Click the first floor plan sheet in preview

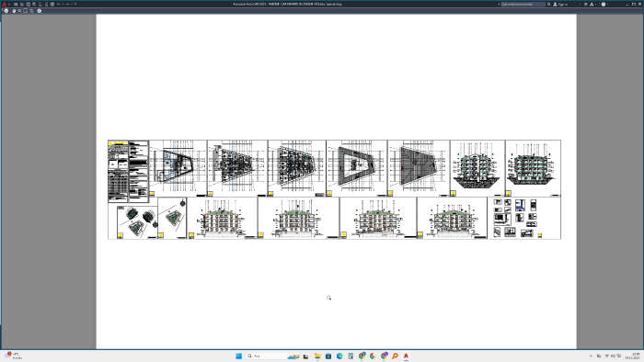coord(178,168)
